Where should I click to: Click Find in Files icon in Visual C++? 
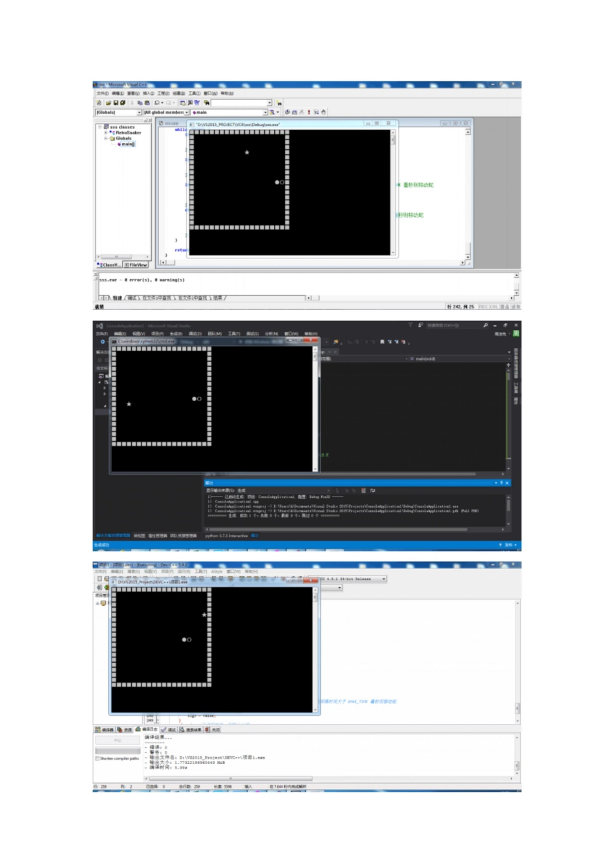point(206,103)
